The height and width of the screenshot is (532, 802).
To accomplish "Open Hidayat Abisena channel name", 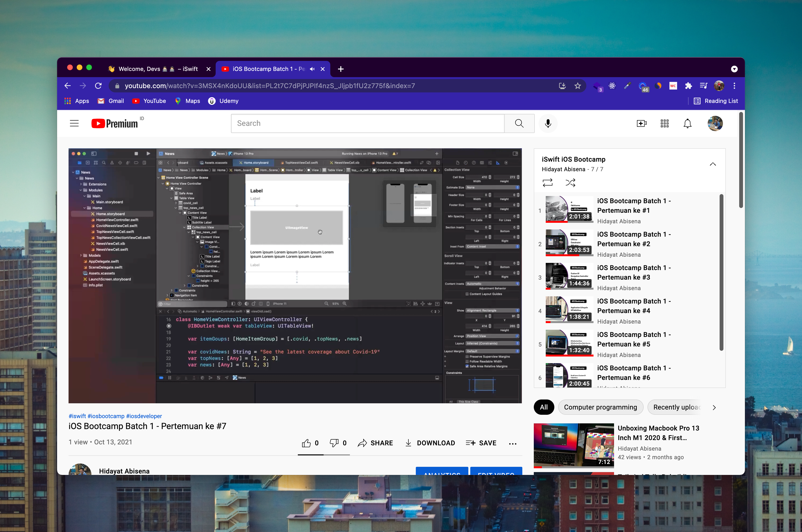I will pyautogui.click(x=124, y=471).
